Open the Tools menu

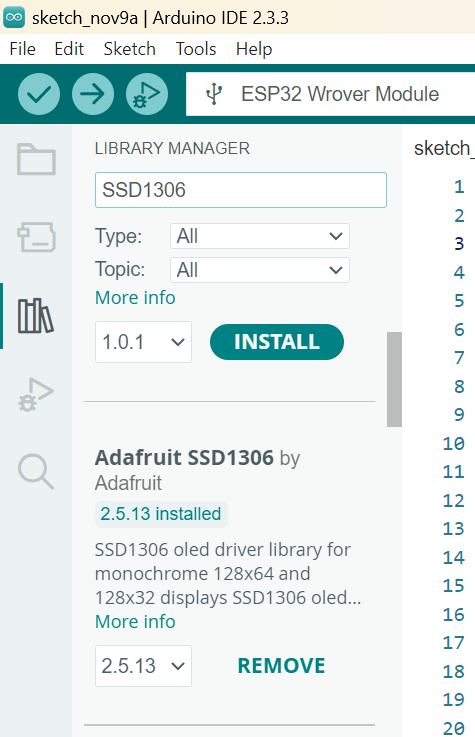[x=196, y=49]
